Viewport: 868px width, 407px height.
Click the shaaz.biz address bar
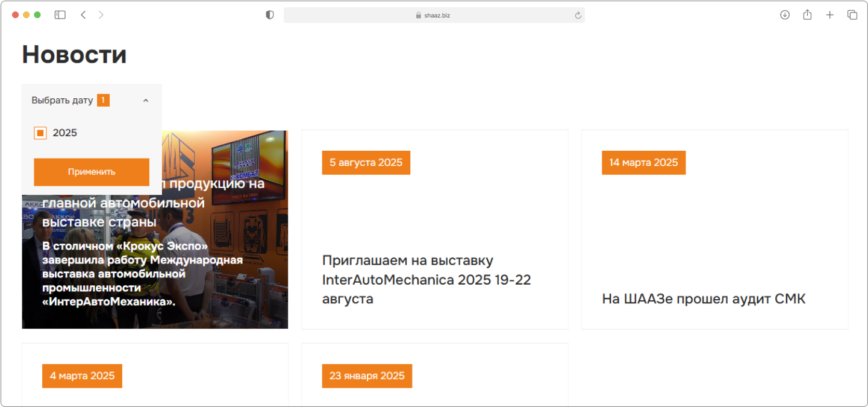point(434,15)
